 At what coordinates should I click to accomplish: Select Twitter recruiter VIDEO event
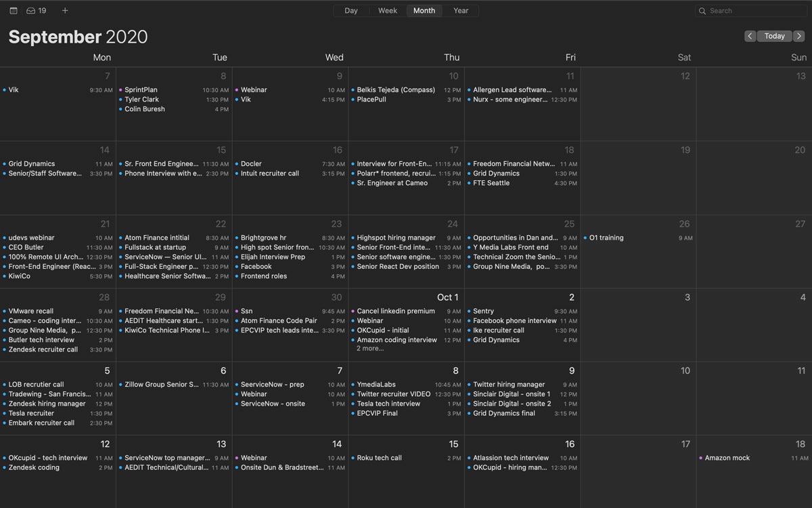pyautogui.click(x=406, y=394)
